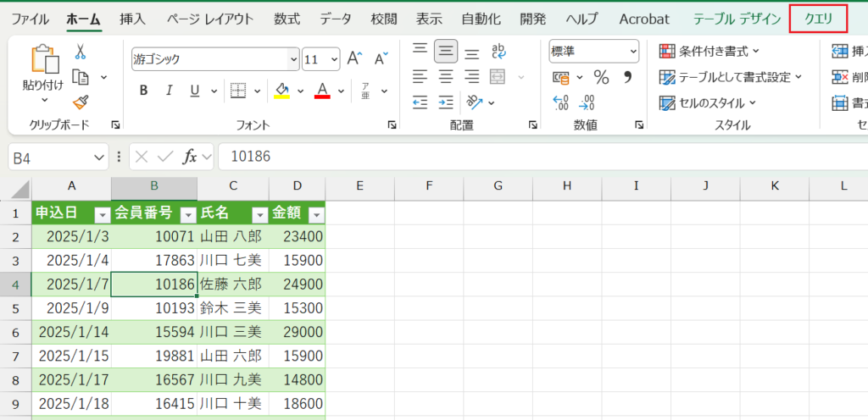Image resolution: width=868 pixels, height=420 pixels.
Task: Click the Insert Function fx icon
Action: pyautogui.click(x=190, y=157)
